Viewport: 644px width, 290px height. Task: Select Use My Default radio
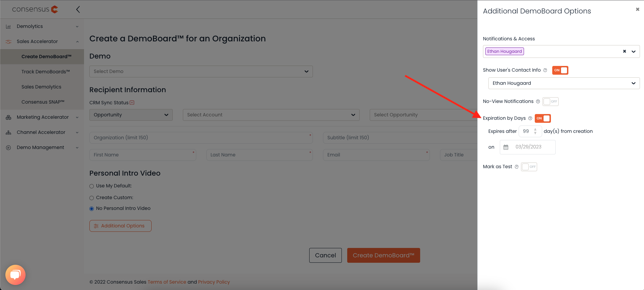(x=91, y=186)
